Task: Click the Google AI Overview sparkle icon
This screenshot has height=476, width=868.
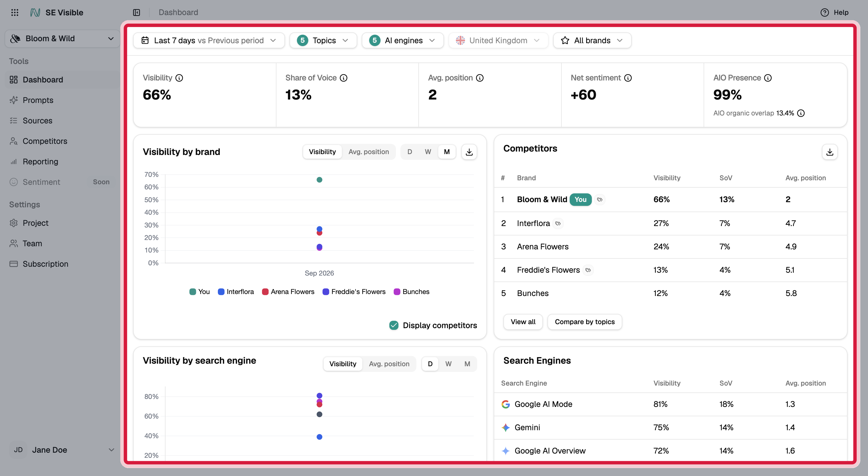Action: pyautogui.click(x=506, y=451)
